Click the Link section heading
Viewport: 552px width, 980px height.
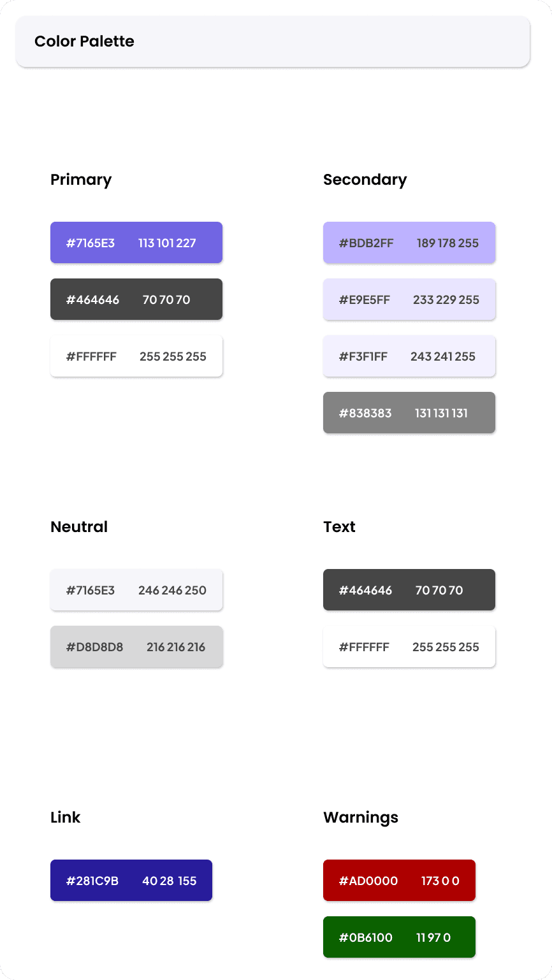pyautogui.click(x=65, y=818)
